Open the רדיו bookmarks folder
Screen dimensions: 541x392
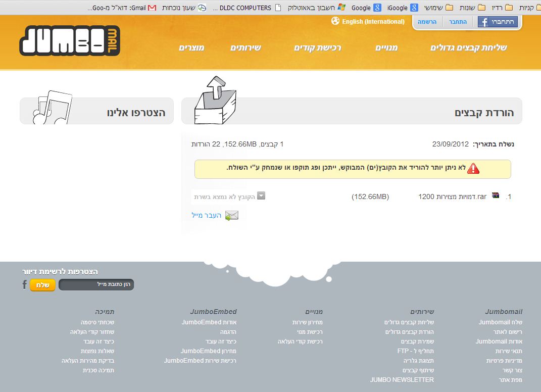click(x=502, y=8)
